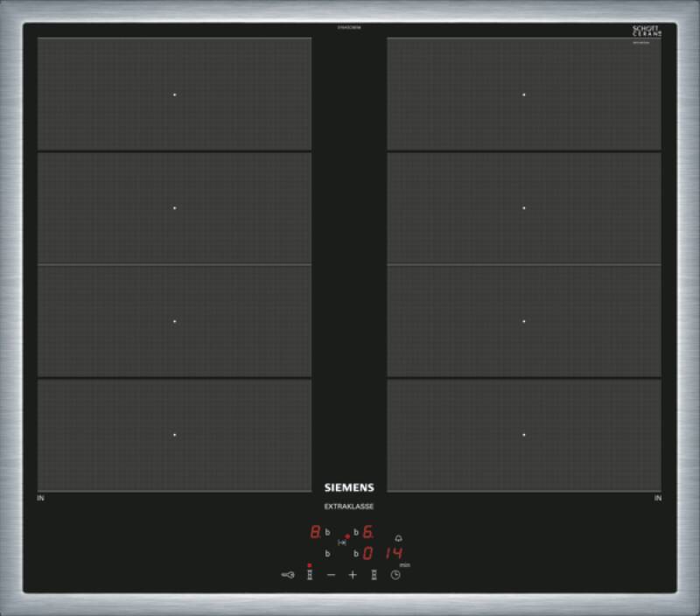The image size is (700, 616).
Task: Tap the 'b' boost symbol beside the 8
Action: pos(327,532)
